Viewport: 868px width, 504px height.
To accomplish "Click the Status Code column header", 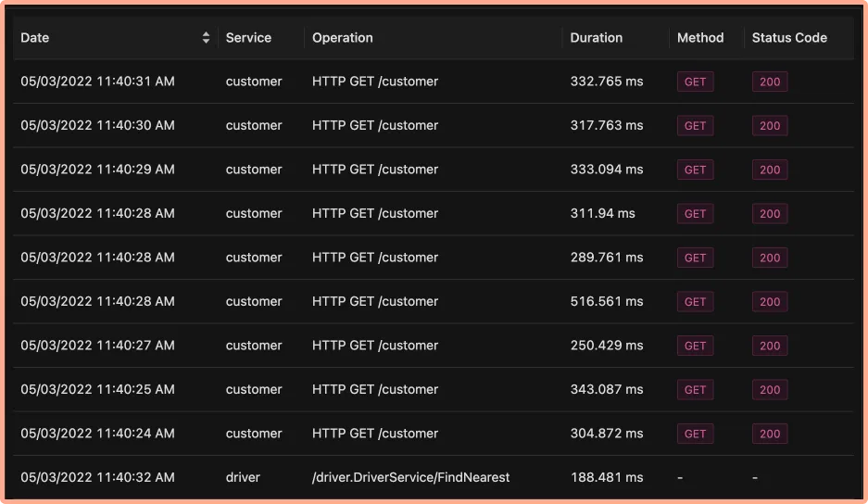I will (x=789, y=38).
